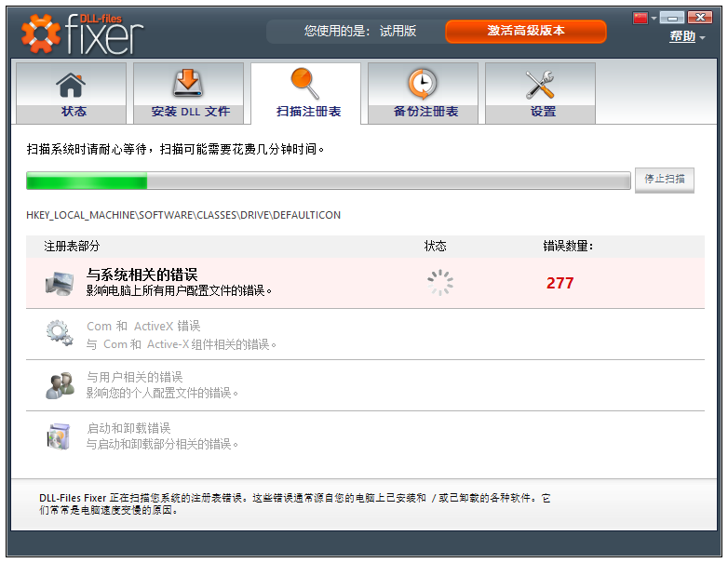Click the clock icon of 备份注册表
This screenshot has height=563, width=728.
(423, 84)
